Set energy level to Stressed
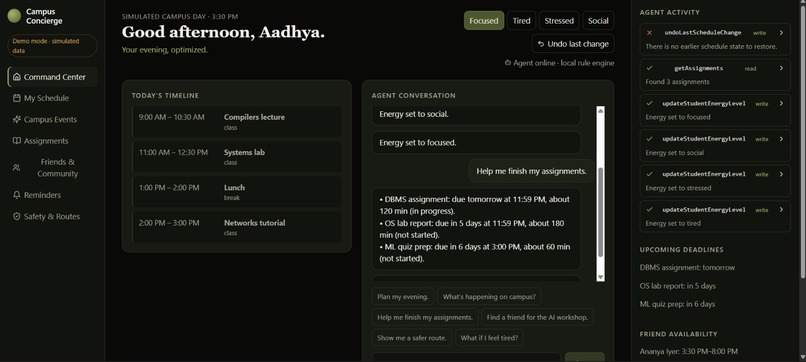The height and width of the screenshot is (362, 806). 559,21
